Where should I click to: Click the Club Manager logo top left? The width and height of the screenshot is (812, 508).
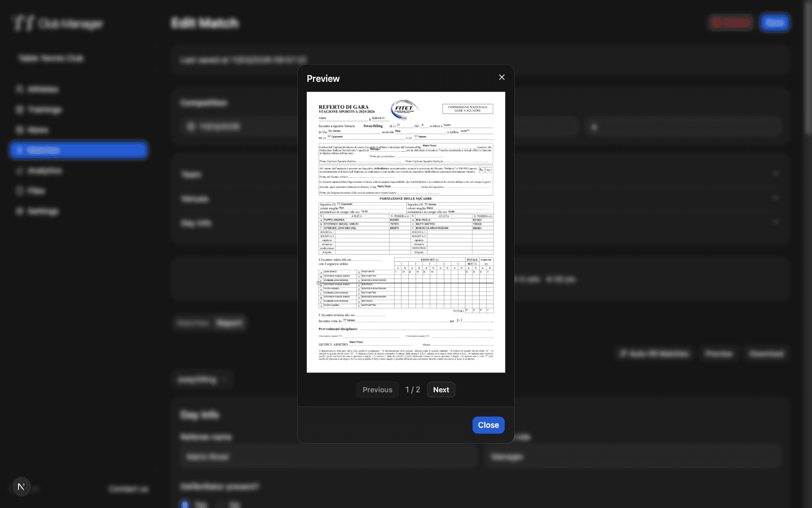(x=56, y=23)
